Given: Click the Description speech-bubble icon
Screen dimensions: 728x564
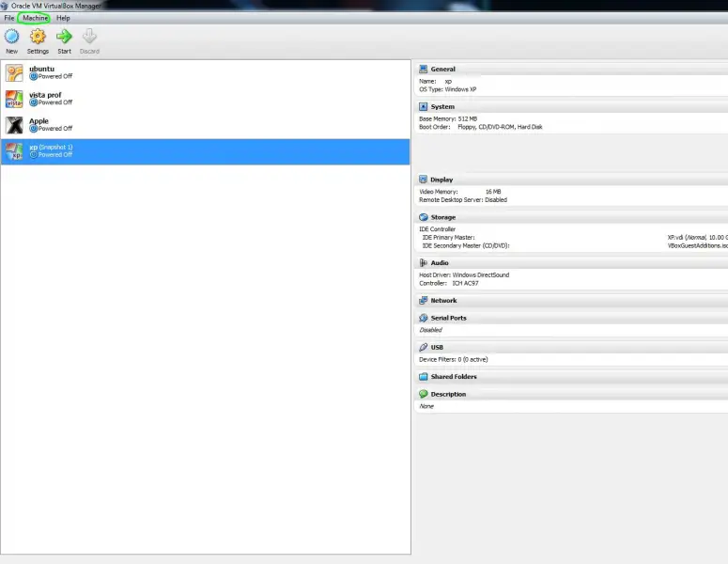Looking at the screenshot, I should [423, 394].
